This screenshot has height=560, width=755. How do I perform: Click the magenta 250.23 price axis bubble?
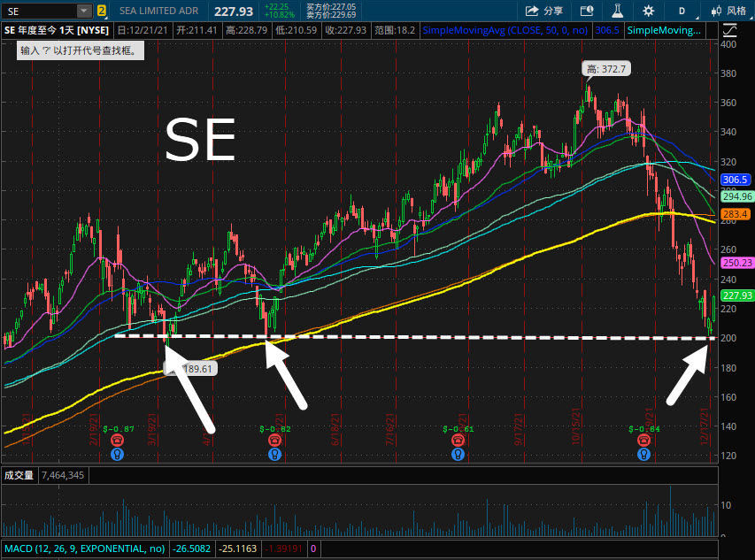(x=736, y=263)
